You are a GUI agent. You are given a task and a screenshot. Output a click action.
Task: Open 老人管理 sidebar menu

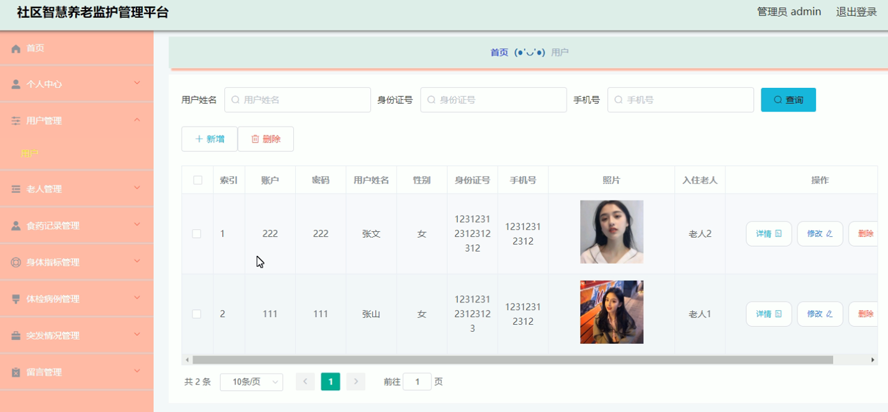[76, 189]
